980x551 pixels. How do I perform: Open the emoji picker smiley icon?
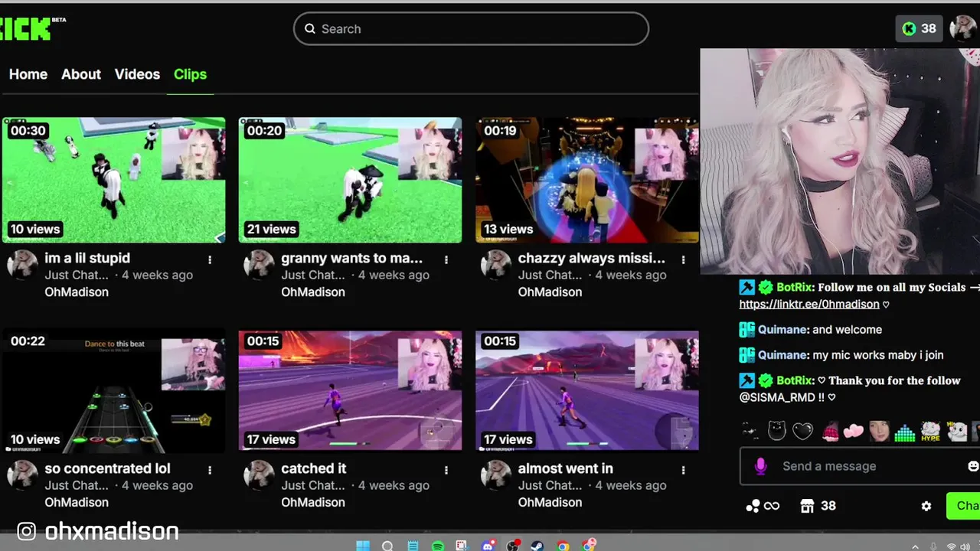pos(973,466)
